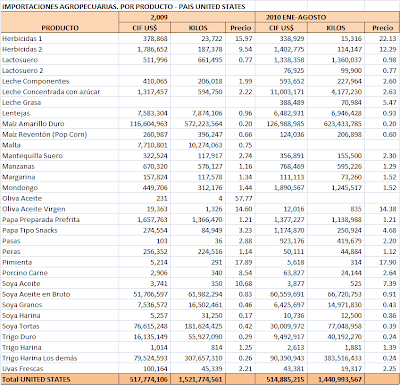Click the 'Soya Aceite' row label
This screenshot has width=400, height=385.
[x=60, y=284]
